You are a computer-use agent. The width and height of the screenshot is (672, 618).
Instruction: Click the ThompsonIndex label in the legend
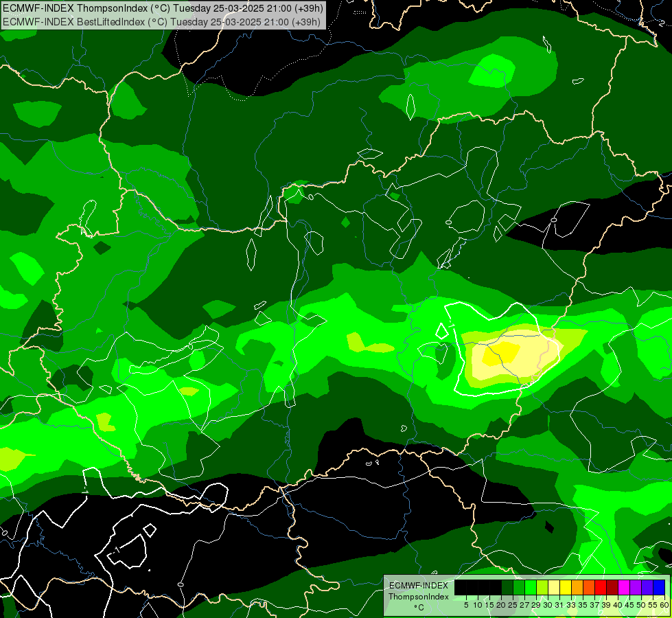click(419, 597)
